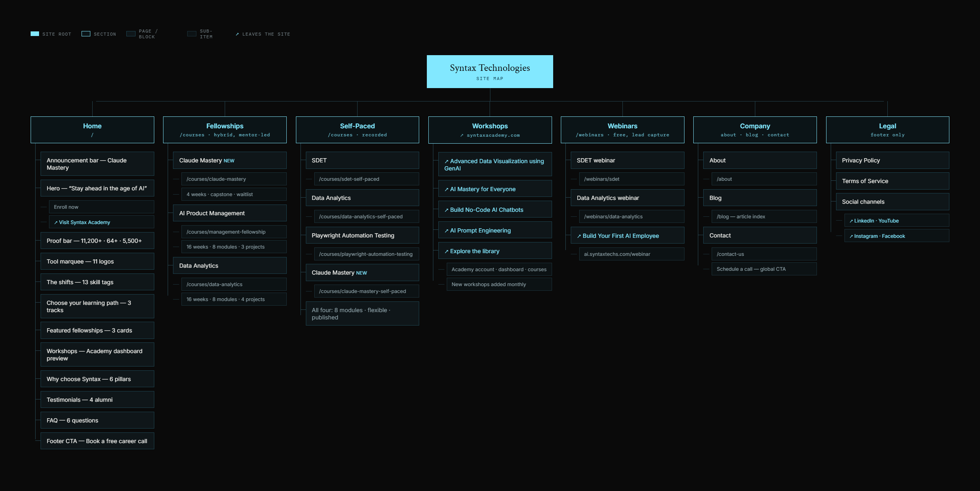Select the Company section node

tap(755, 130)
